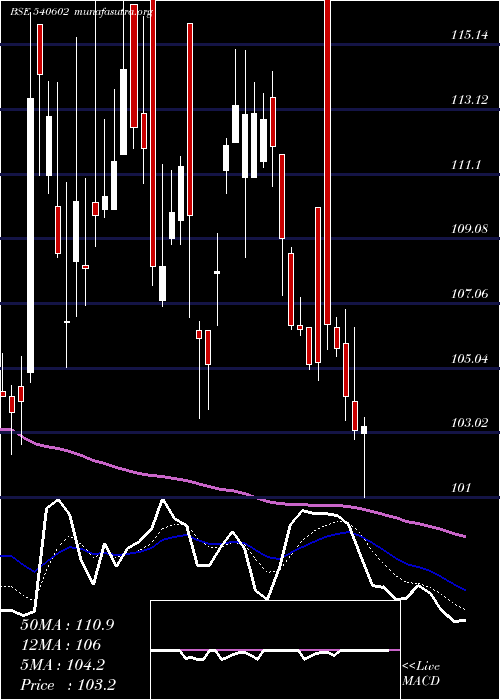Click the 5MA : 104.2 value
500x700 pixels.
62,665
